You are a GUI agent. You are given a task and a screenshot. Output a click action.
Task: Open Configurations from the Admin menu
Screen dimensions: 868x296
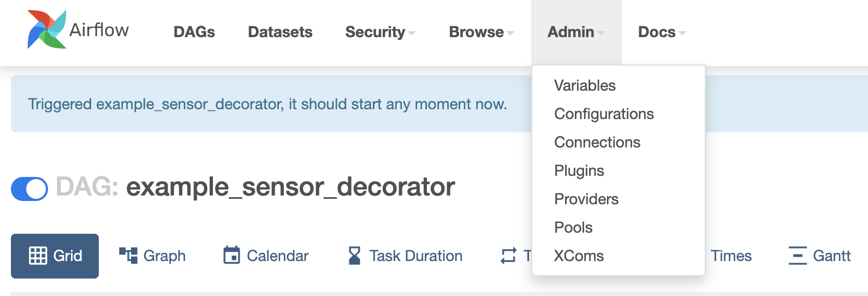[604, 114]
